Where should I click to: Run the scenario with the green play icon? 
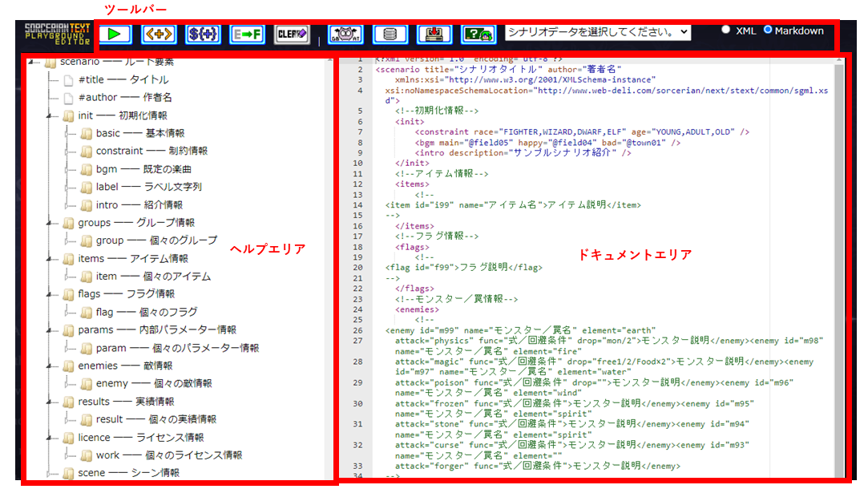pos(115,34)
